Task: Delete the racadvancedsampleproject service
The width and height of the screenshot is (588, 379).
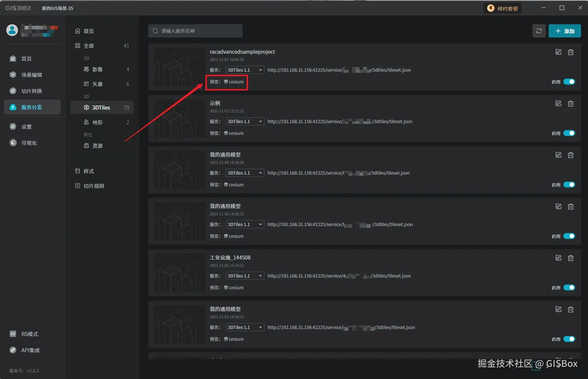Action: [x=571, y=52]
